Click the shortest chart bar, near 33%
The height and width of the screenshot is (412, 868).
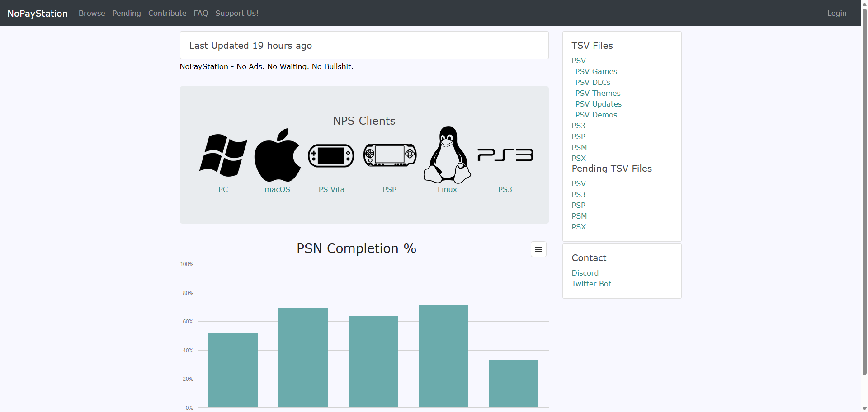(x=513, y=384)
